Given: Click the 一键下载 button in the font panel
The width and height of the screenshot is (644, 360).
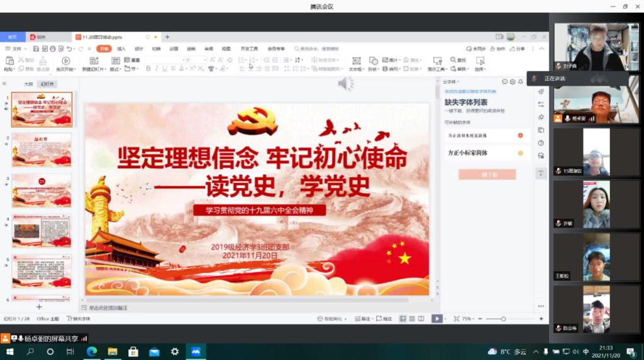Looking at the screenshot, I should pyautogui.click(x=487, y=174).
